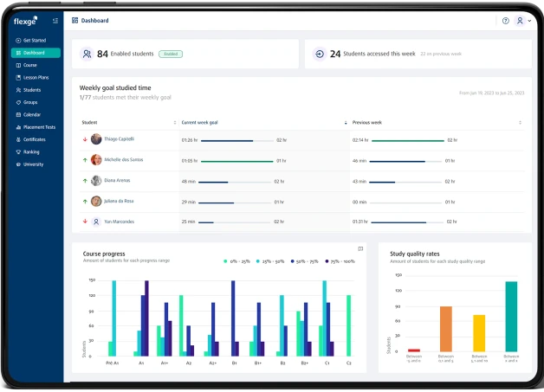Collapse the sidebar with the menu toggle icon
This screenshot has width=544, height=392.
click(55, 21)
